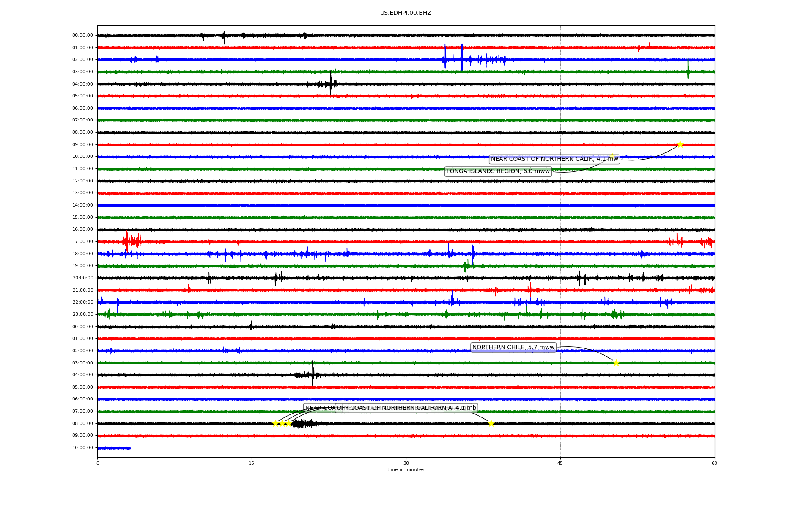Select the x-axis tick label 60

714,463
